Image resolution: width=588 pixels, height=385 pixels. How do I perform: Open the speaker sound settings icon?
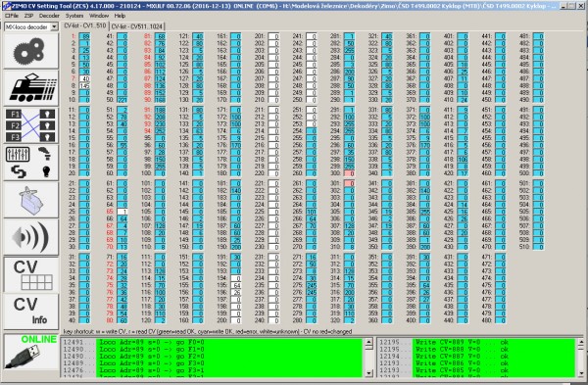31,237
